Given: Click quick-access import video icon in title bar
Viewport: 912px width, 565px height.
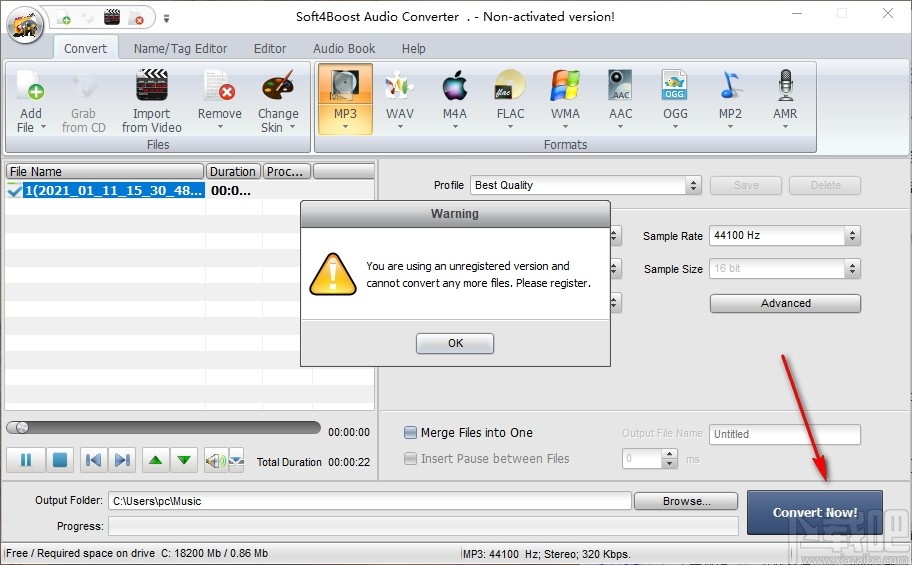Looking at the screenshot, I should click(x=112, y=17).
